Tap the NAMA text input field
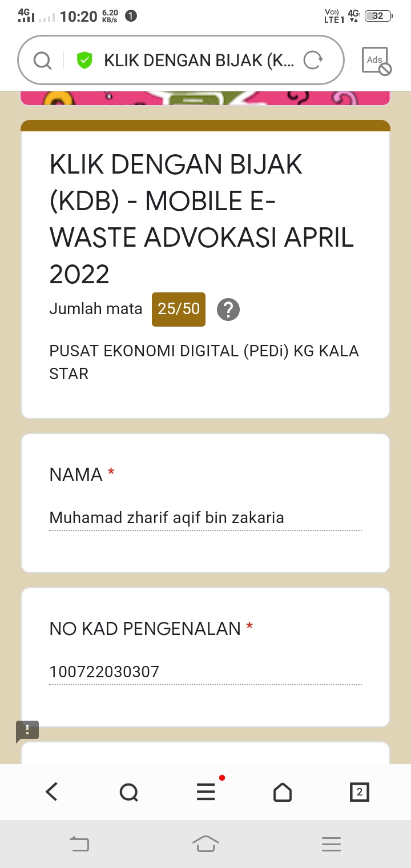Screen dimensions: 411x868 [205, 518]
